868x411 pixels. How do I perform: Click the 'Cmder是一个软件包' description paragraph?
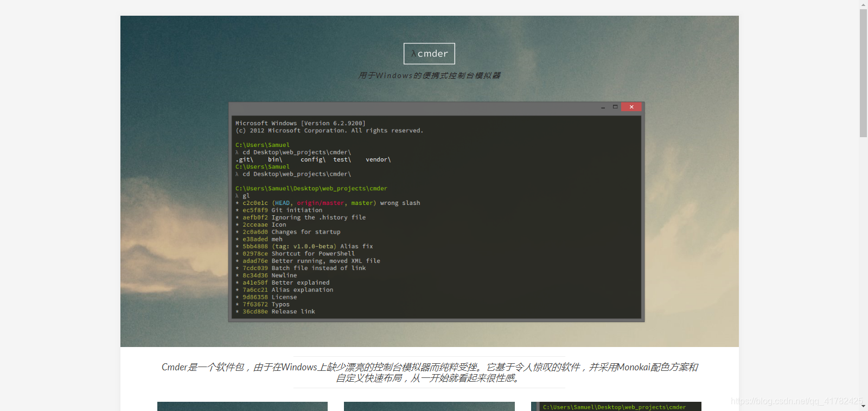click(429, 373)
